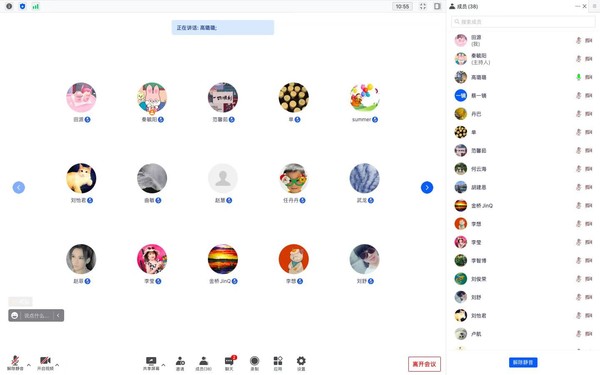Screen dimensions: 600x375
Task: Expand video options arrow beside camera
Action: pos(57,365)
